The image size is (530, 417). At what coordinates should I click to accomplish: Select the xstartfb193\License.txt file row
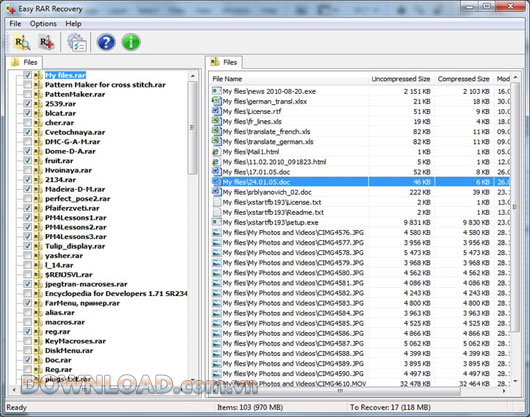click(x=361, y=202)
